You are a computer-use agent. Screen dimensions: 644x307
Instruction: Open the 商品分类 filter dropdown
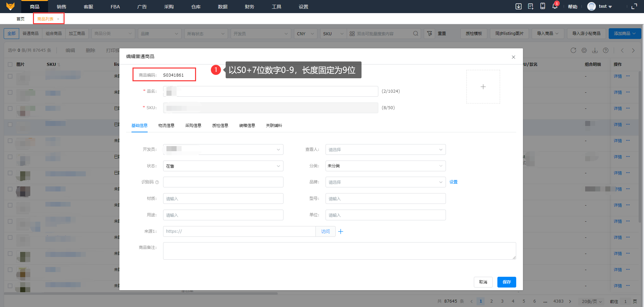point(113,34)
